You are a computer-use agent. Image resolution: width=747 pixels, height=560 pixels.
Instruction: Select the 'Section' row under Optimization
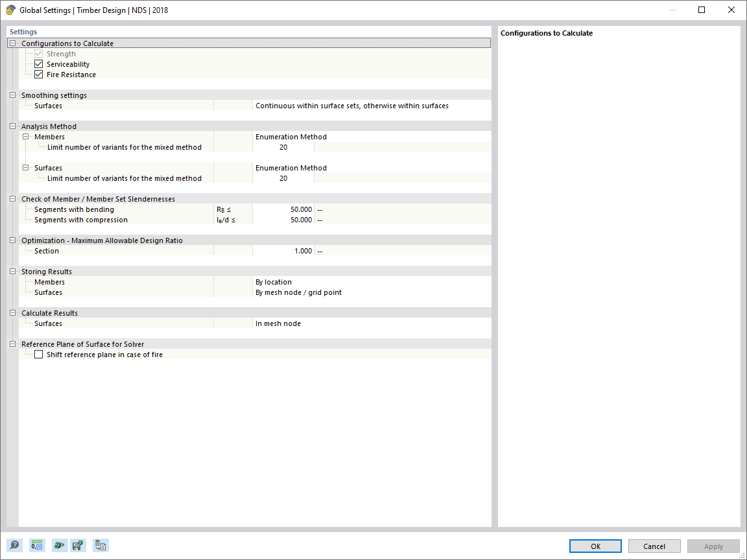47,251
